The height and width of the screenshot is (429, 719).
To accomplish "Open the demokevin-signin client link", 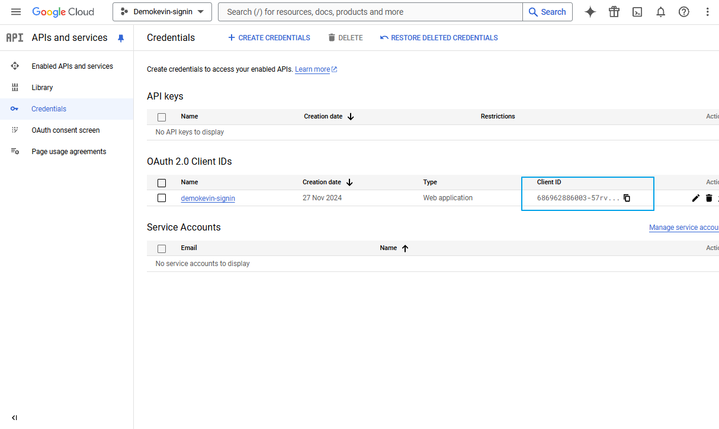I will click(208, 198).
